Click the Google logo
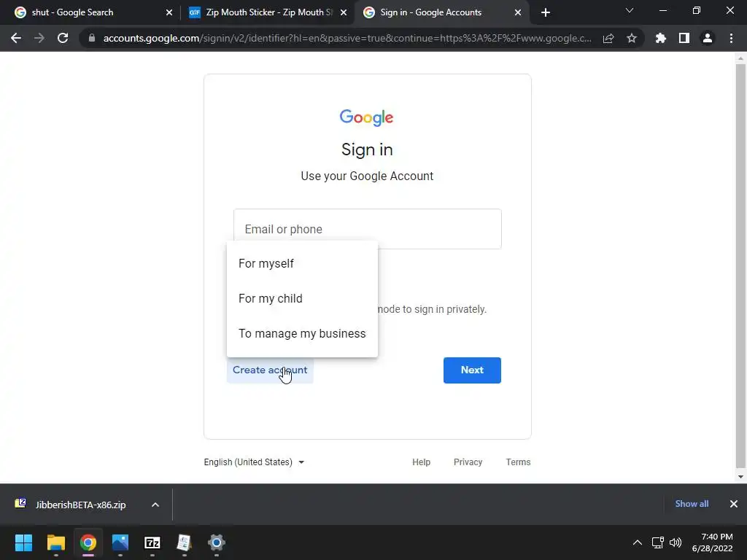Image resolution: width=747 pixels, height=560 pixels. pos(366,117)
